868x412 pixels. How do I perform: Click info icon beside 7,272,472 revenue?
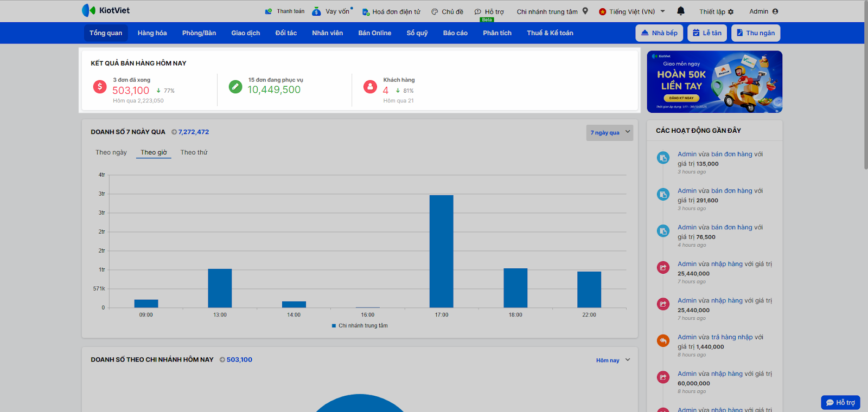click(x=174, y=132)
